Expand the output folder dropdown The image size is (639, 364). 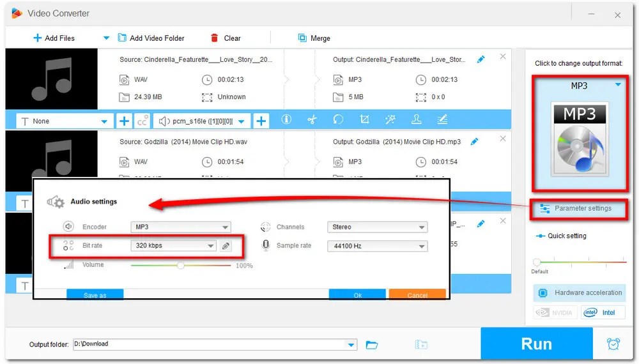351,345
